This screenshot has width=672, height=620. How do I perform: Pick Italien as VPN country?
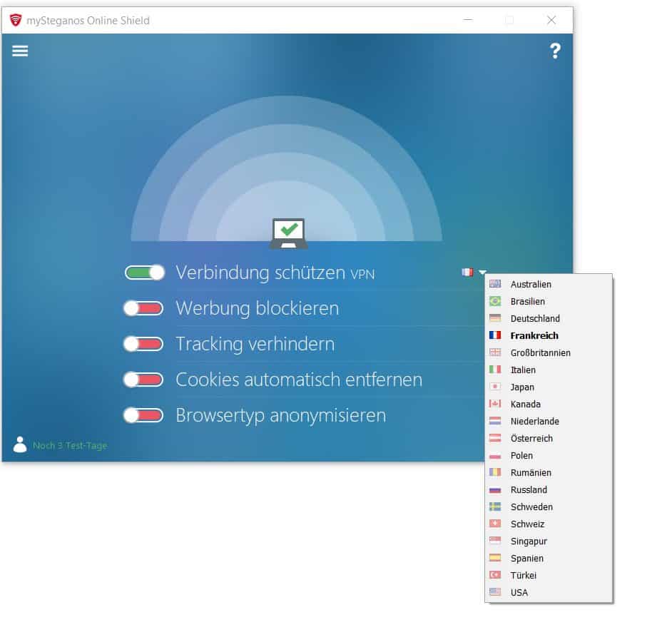tap(549, 370)
